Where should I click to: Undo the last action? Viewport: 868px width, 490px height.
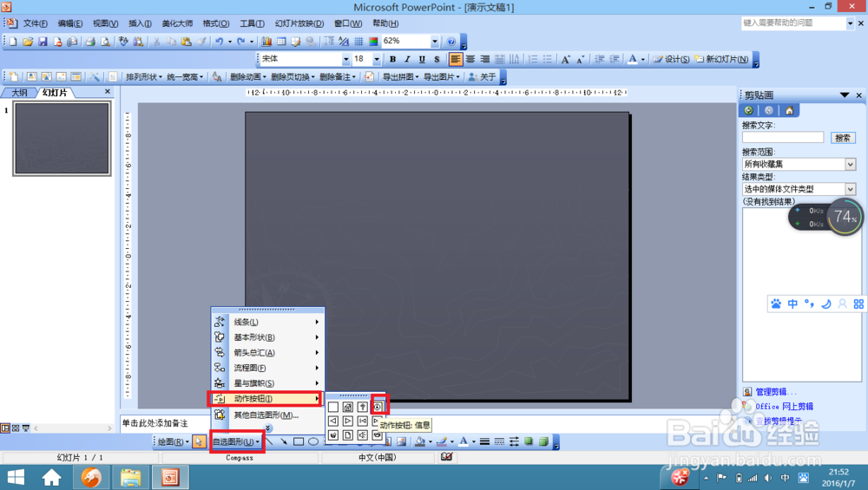pyautogui.click(x=220, y=42)
